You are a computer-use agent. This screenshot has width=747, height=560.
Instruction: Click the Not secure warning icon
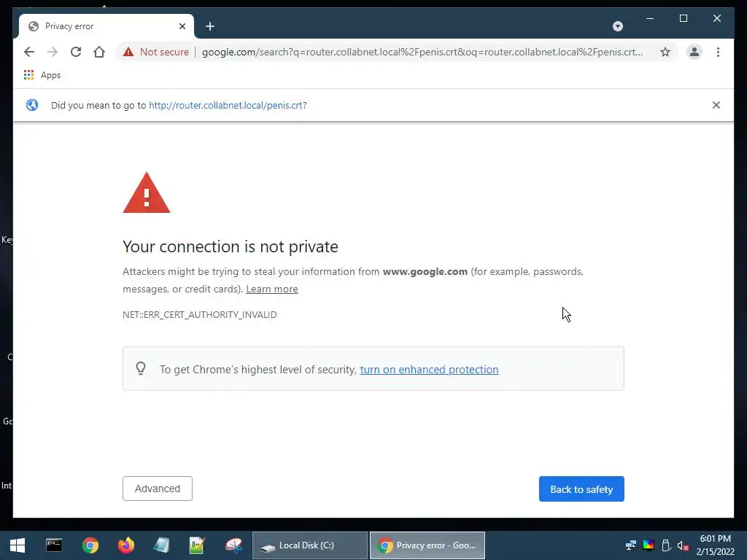pyautogui.click(x=128, y=52)
